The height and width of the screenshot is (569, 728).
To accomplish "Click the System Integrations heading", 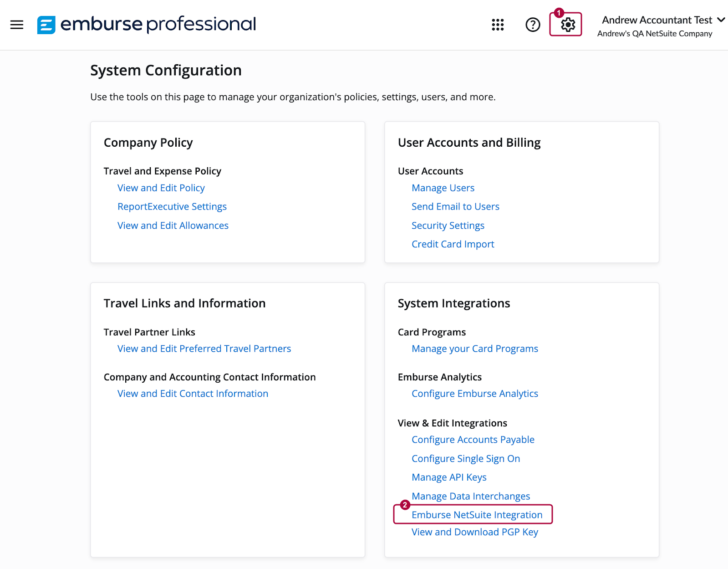I will [454, 303].
